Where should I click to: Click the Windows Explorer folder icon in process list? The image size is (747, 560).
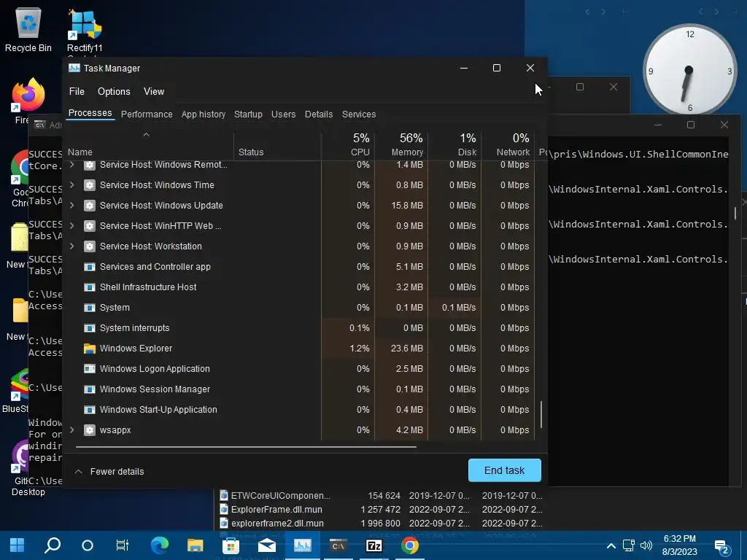(x=90, y=349)
